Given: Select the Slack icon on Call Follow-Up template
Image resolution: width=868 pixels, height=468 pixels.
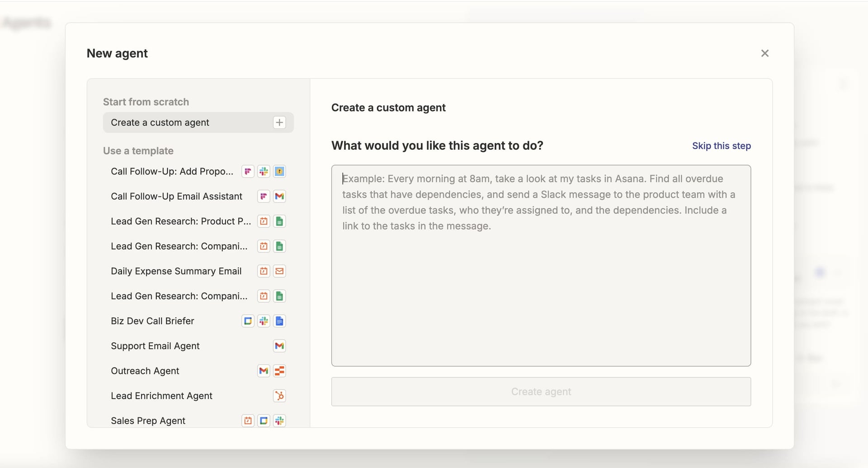Looking at the screenshot, I should tap(264, 171).
